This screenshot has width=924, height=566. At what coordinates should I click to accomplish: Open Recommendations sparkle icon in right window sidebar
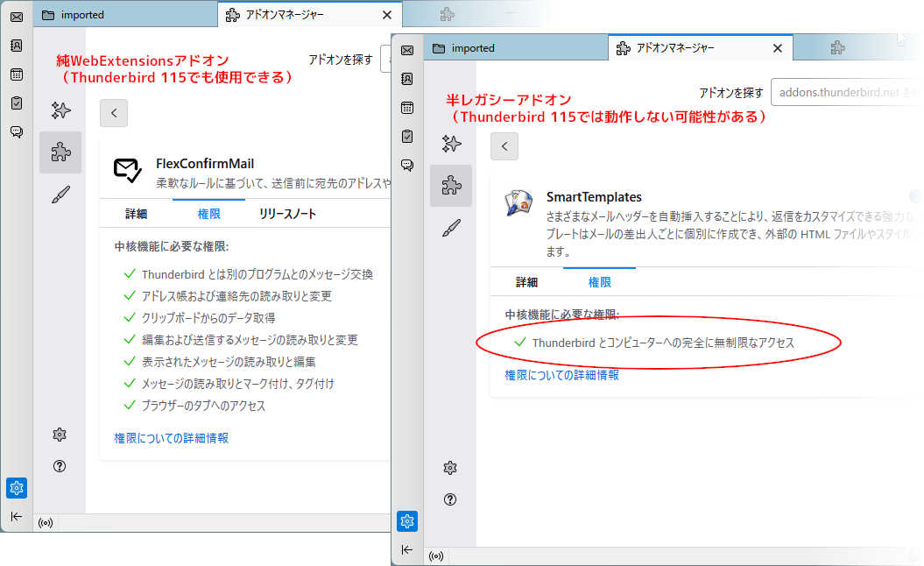click(x=451, y=144)
